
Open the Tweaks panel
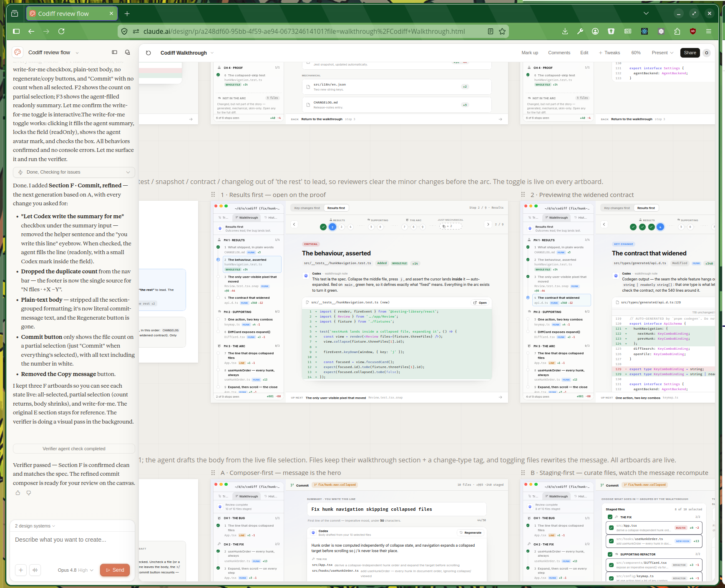click(609, 53)
